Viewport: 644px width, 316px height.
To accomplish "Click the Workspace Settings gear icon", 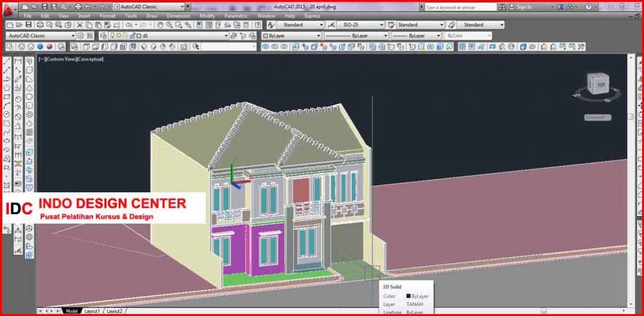I will (x=80, y=36).
